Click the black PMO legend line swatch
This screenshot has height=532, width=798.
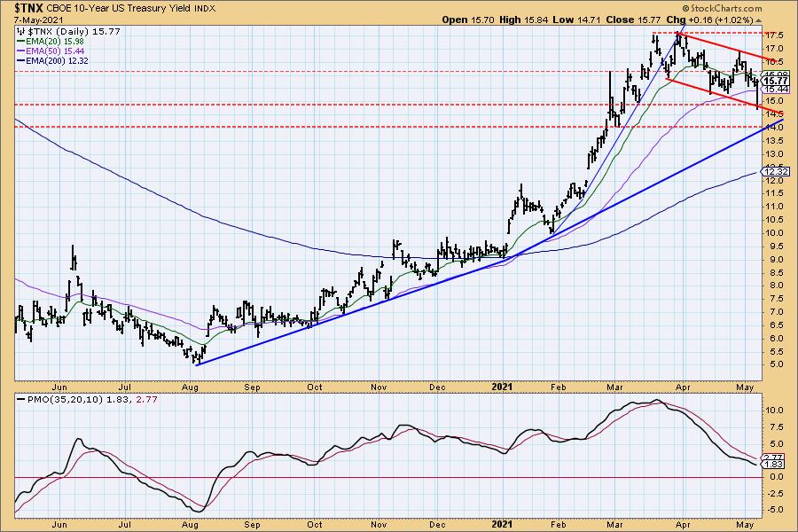click(21, 400)
